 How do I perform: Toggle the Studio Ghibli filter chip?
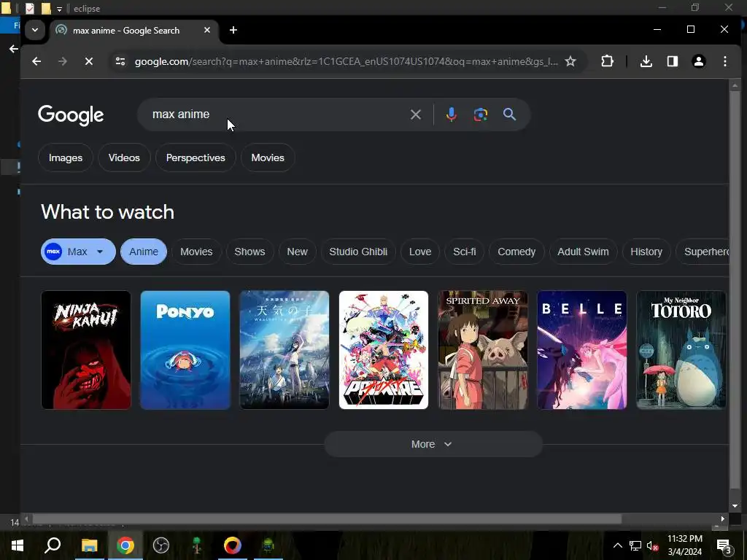(358, 252)
